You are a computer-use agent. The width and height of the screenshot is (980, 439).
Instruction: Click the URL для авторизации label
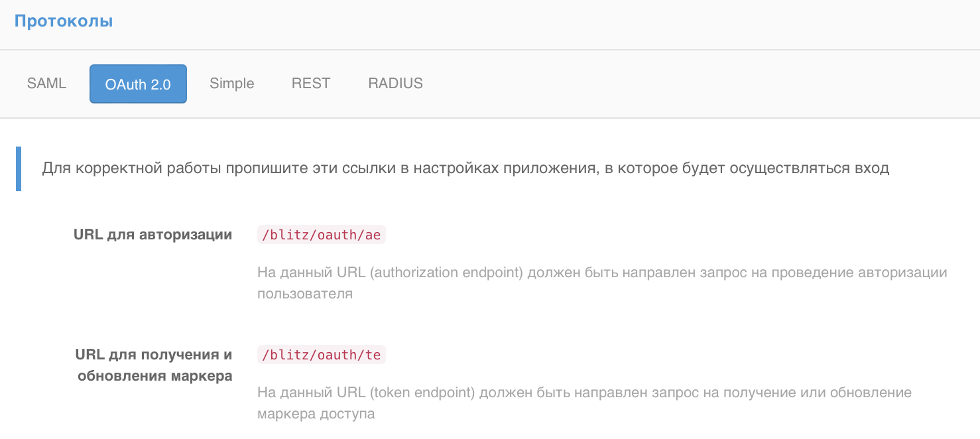click(x=153, y=234)
